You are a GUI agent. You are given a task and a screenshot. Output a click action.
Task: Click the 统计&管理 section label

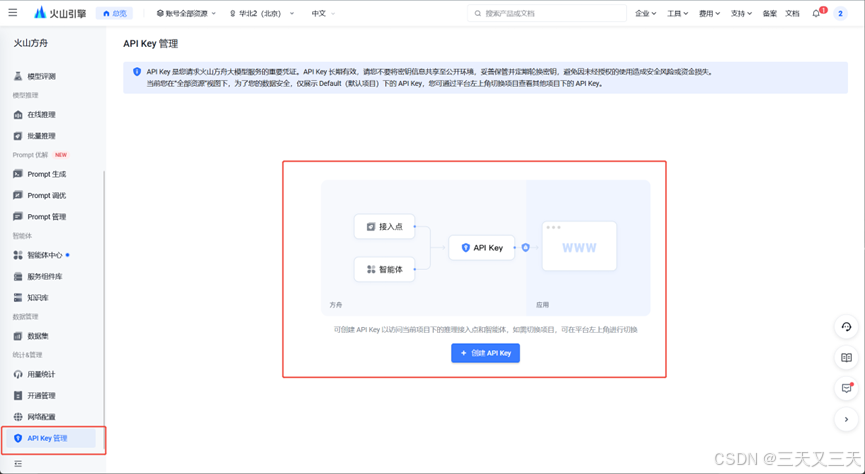pyautogui.click(x=28, y=355)
